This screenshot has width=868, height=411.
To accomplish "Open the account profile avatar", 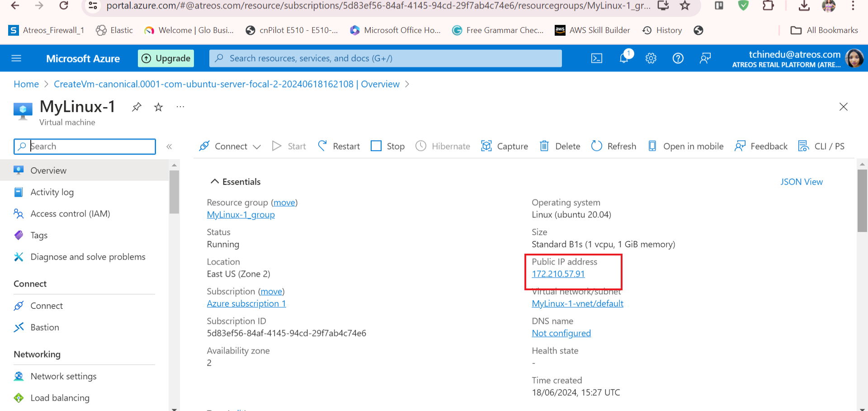I will coord(854,58).
